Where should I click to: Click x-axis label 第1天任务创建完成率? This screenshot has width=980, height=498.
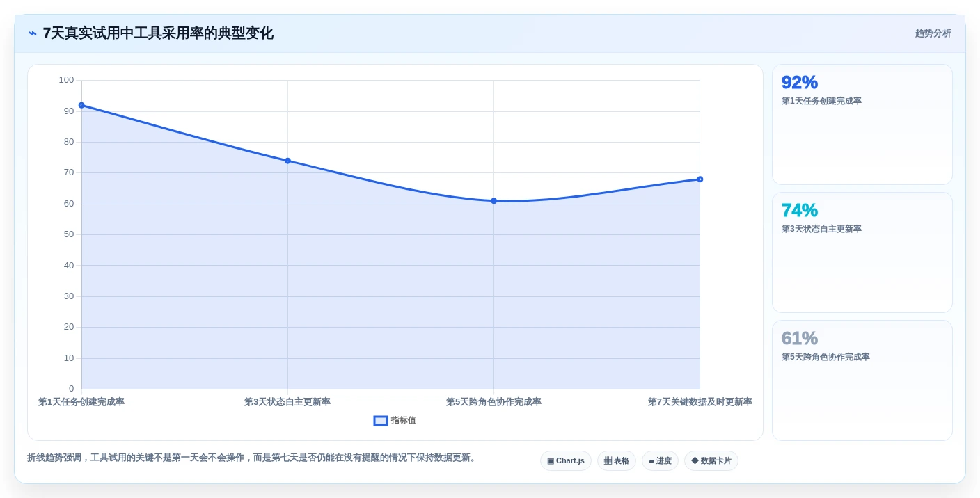click(x=81, y=402)
